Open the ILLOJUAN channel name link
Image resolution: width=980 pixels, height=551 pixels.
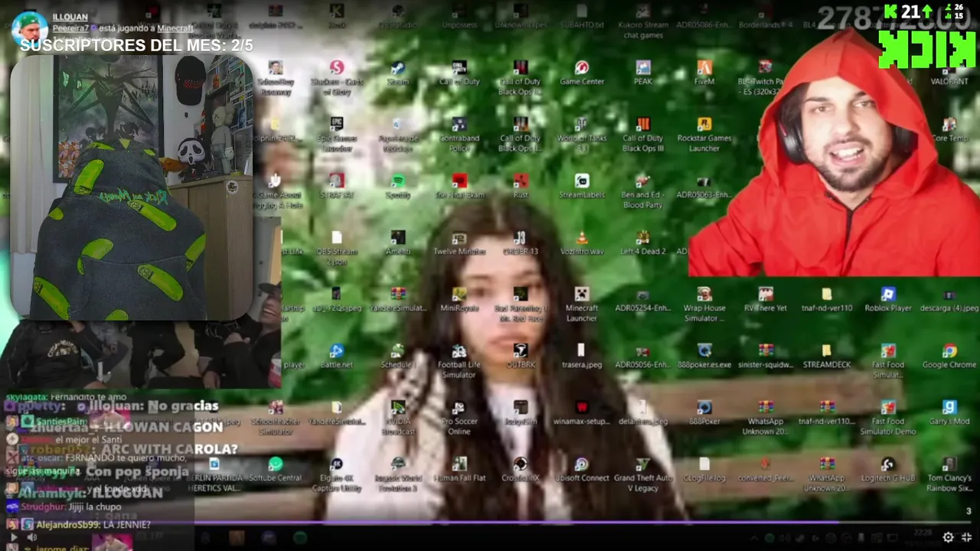click(x=70, y=17)
